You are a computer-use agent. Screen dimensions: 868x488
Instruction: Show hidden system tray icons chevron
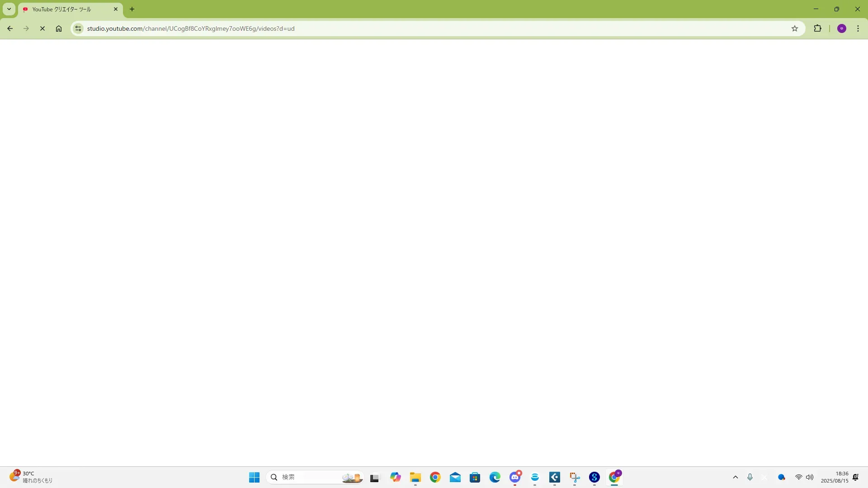coord(736,477)
